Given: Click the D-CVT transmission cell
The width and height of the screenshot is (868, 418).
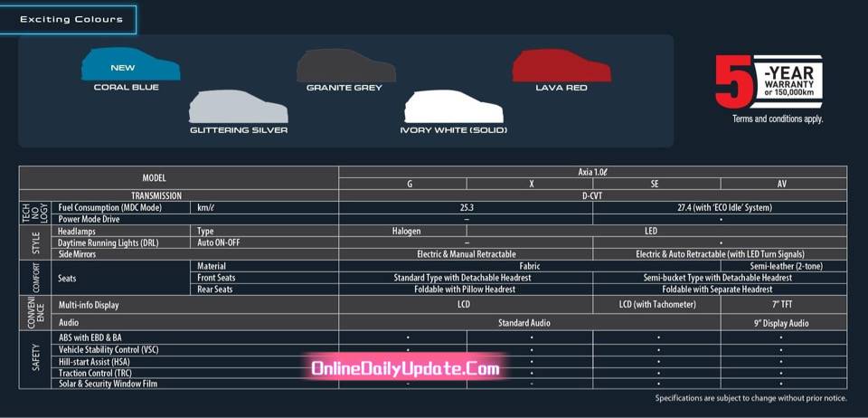Looking at the screenshot, I should pyautogui.click(x=593, y=196).
